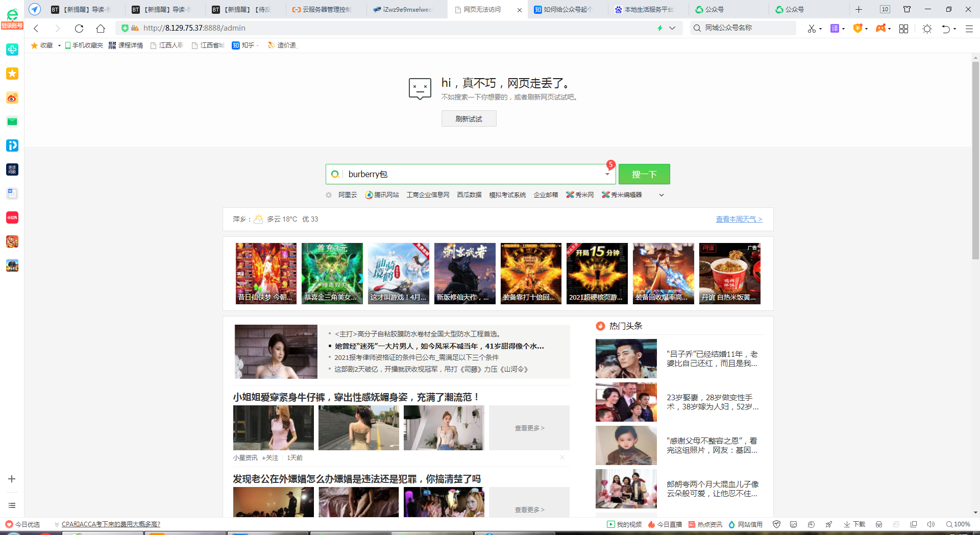The image size is (980, 535).
Task: Open the sidebar list menu icon
Action: click(12, 505)
